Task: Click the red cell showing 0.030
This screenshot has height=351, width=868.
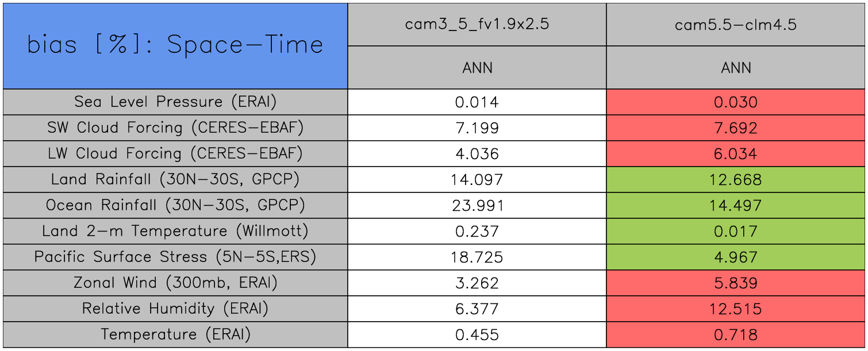Action: (736, 102)
